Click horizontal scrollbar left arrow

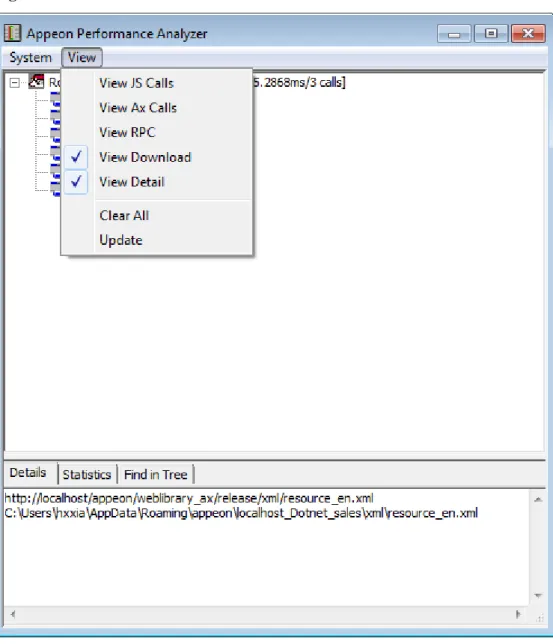[x=13, y=614]
